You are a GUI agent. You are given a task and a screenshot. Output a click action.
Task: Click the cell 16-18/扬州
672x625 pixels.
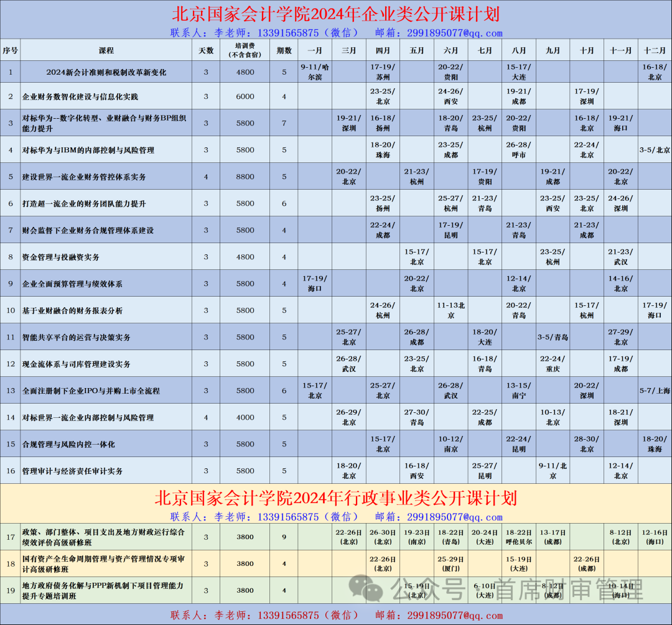coord(383,123)
